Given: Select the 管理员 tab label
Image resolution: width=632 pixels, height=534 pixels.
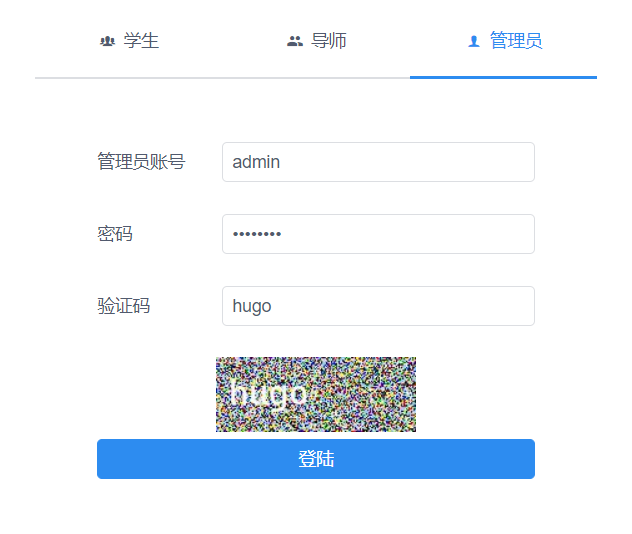Looking at the screenshot, I should (515, 41).
